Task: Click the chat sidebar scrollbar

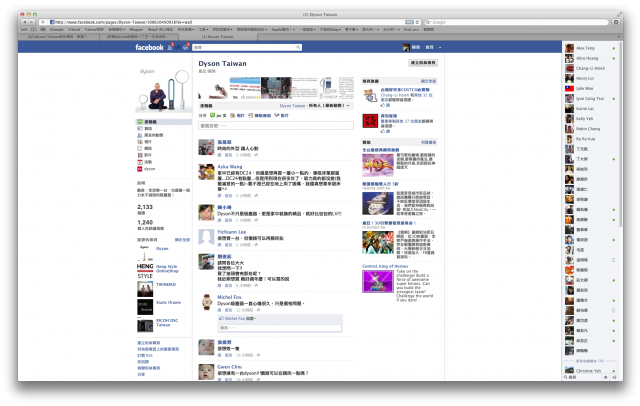Action: click(621, 135)
